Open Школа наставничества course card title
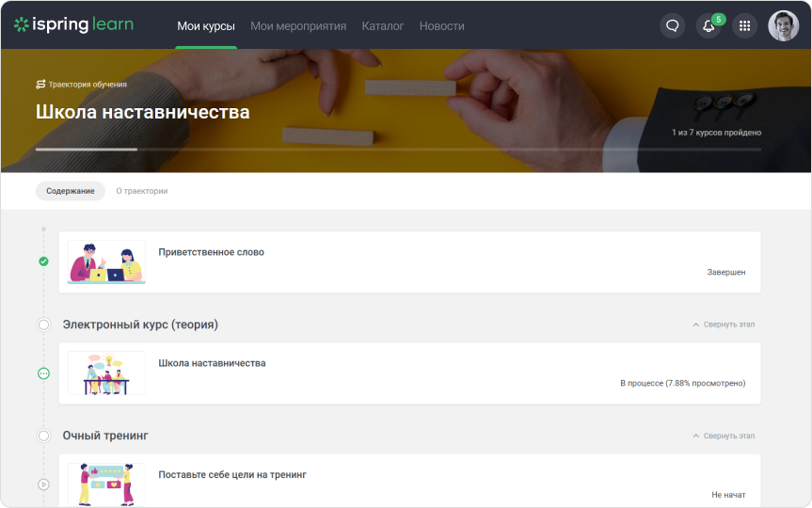The image size is (812, 508). coord(212,363)
